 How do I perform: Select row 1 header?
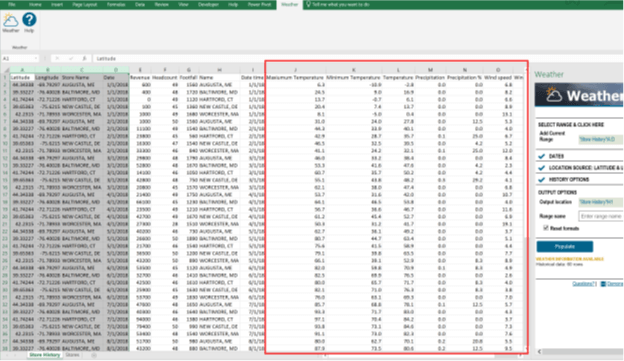[5, 78]
